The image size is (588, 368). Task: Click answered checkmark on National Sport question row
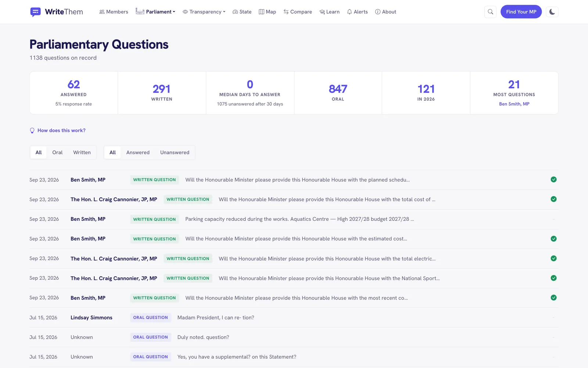(x=553, y=278)
